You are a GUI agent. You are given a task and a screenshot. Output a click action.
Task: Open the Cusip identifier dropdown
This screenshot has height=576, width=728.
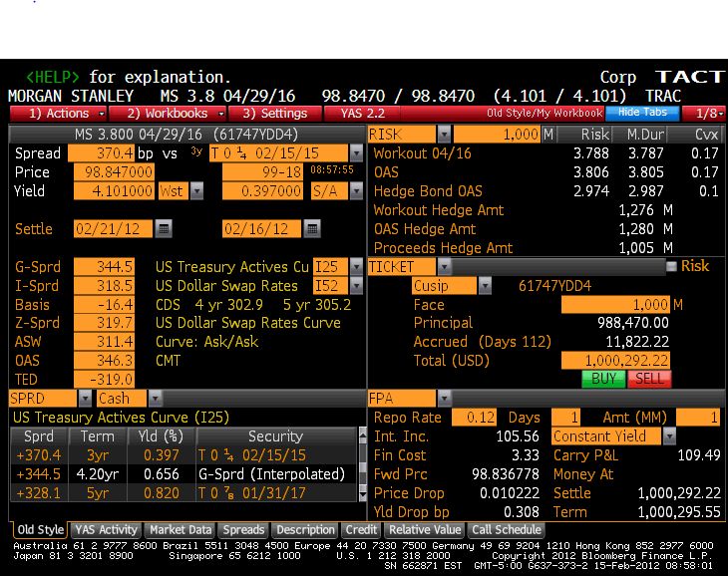coord(485,286)
